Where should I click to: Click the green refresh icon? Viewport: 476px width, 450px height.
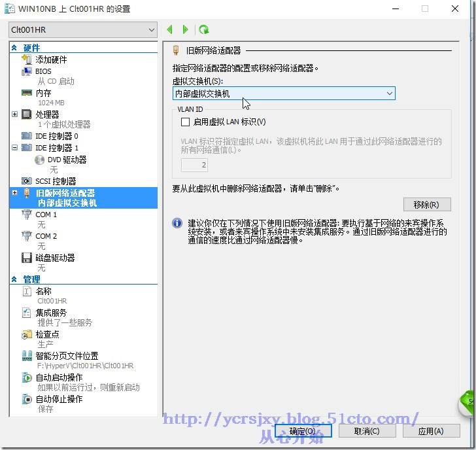204,29
